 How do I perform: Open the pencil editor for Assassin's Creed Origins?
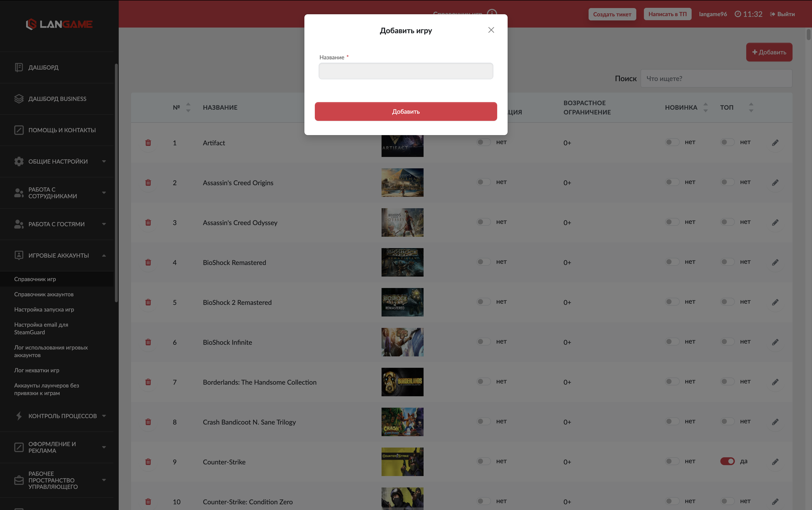coord(775,183)
